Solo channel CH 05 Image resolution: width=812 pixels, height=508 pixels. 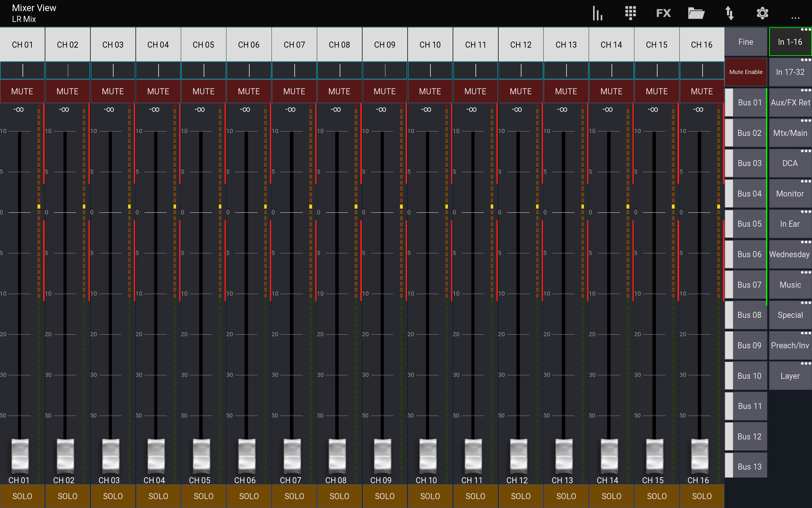[203, 496]
